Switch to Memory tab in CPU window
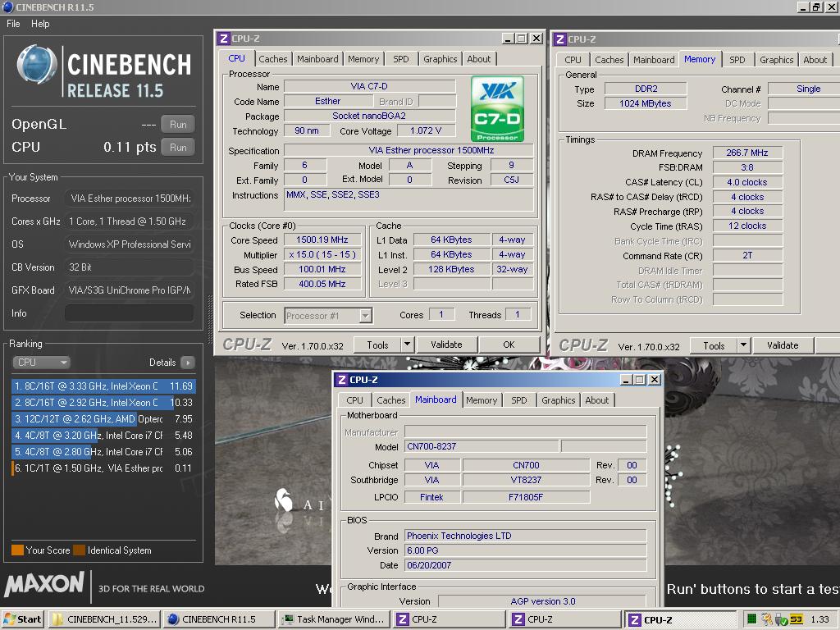Screen dimensions: 840x630 pos(363,59)
